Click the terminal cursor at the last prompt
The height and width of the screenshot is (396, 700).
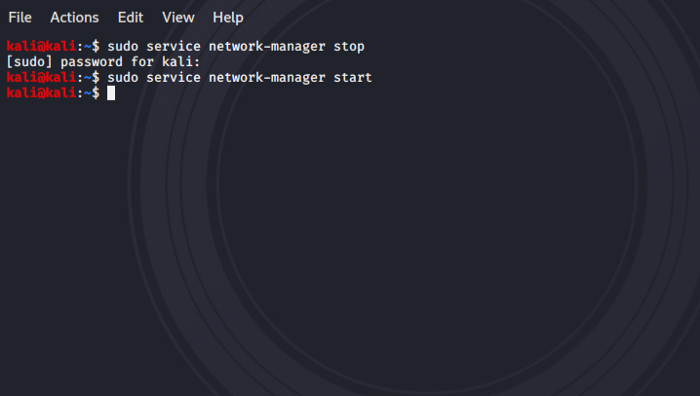111,93
